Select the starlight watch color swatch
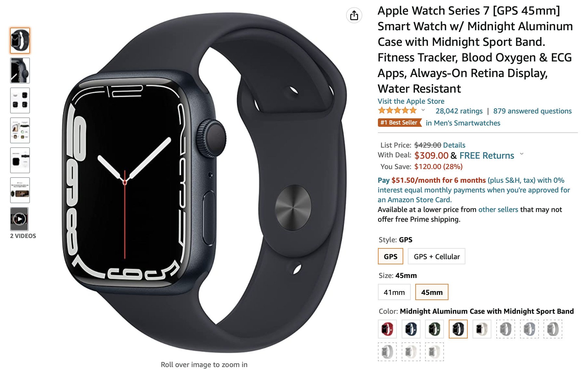The height and width of the screenshot is (370, 588). point(482,329)
